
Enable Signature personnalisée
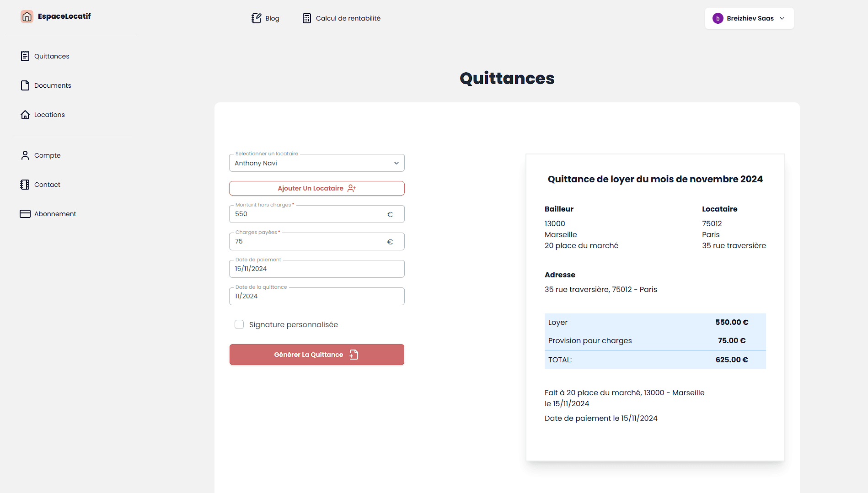(239, 324)
